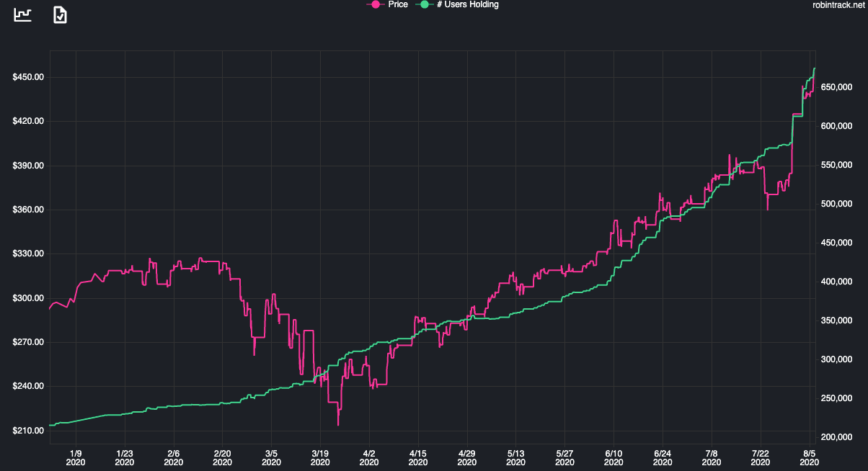Toggle the # Users Holding legend label

pos(468,4)
